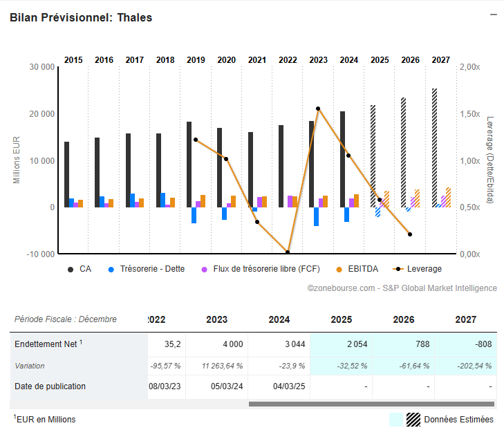Click the 04/03/25 publication date

[x=289, y=386]
